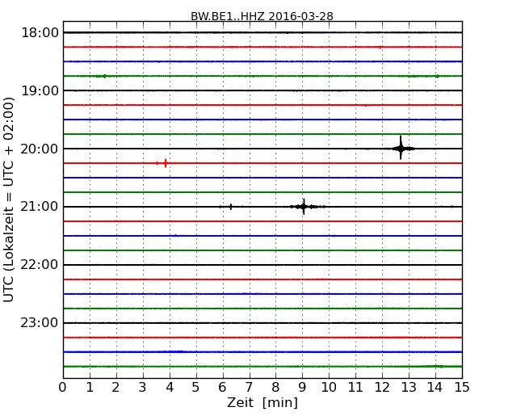Click the red spike on the 20:15 trace
The height and width of the screenshot is (420, 525).
click(166, 163)
